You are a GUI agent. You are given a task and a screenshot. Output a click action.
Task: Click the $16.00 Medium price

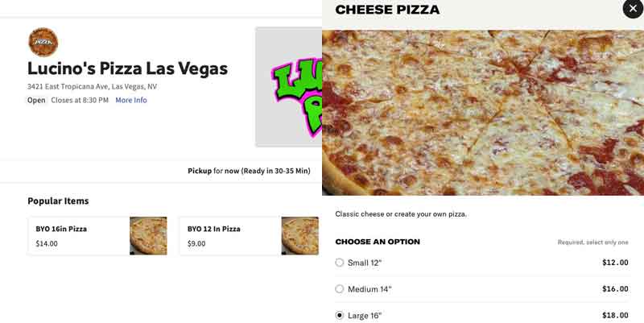(615, 289)
